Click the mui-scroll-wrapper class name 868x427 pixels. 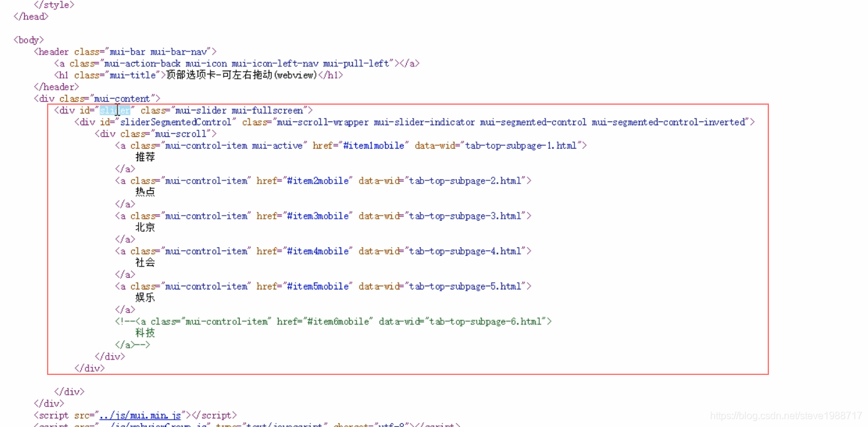tap(323, 122)
